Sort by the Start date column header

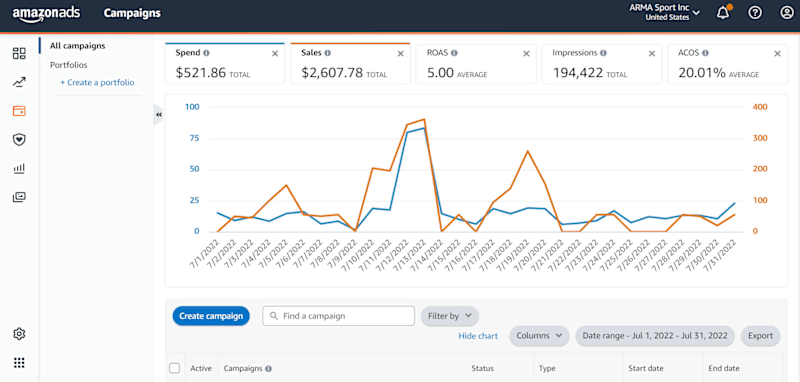pos(647,368)
